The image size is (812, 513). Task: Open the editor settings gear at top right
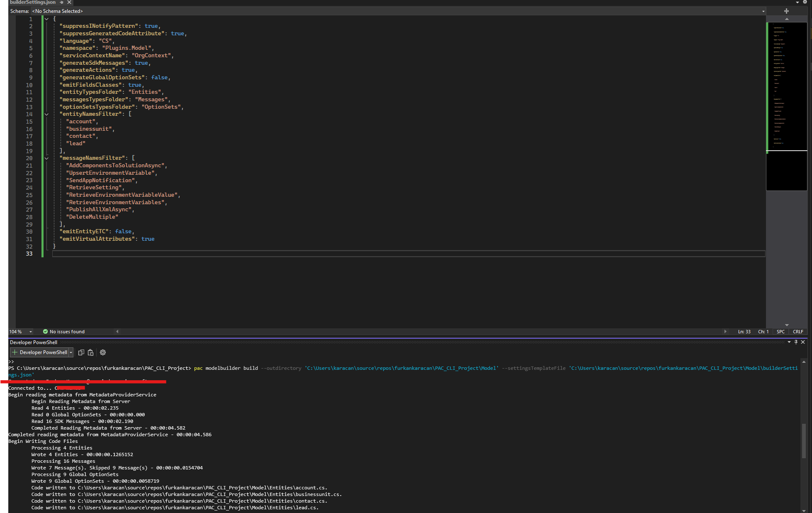(805, 2)
